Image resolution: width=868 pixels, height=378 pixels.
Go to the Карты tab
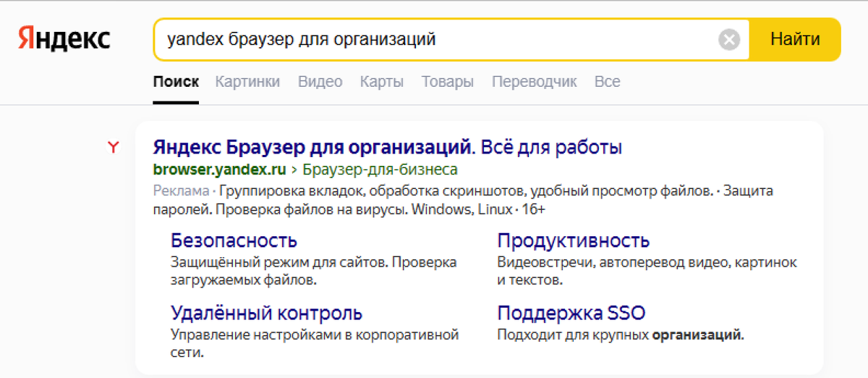[382, 82]
